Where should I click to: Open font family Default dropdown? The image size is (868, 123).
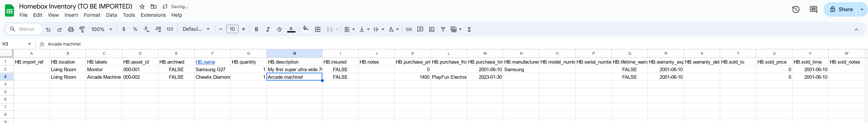click(196, 29)
